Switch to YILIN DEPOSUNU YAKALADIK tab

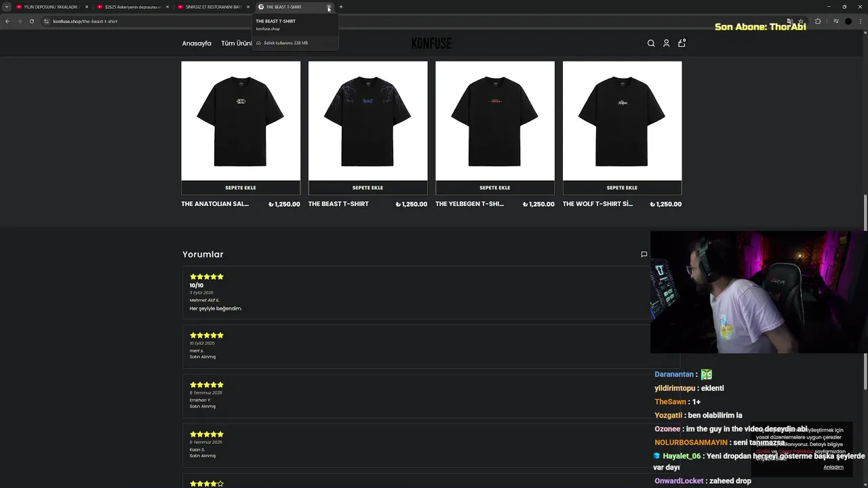51,7
